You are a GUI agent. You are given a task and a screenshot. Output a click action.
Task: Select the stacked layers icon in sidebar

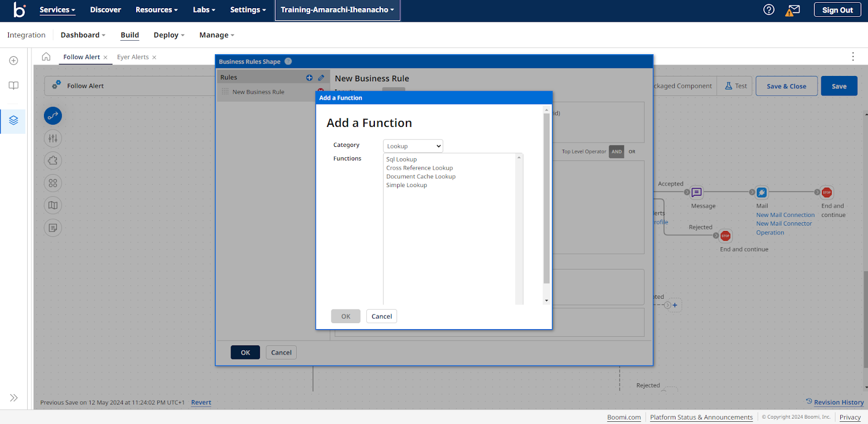(14, 120)
